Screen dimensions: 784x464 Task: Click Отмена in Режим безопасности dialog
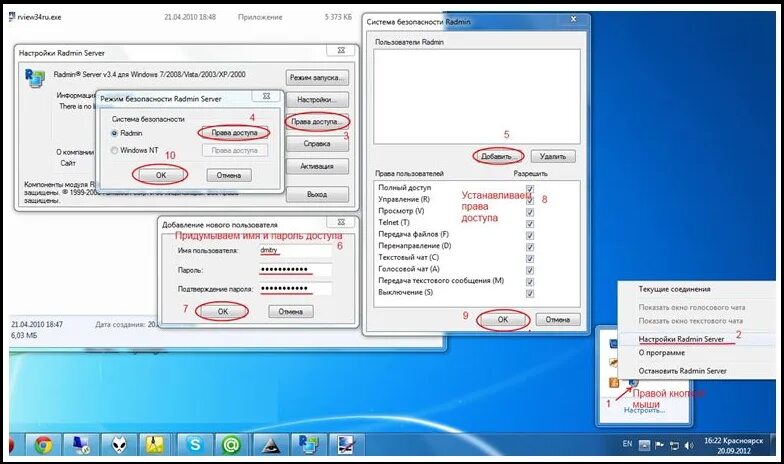229,176
